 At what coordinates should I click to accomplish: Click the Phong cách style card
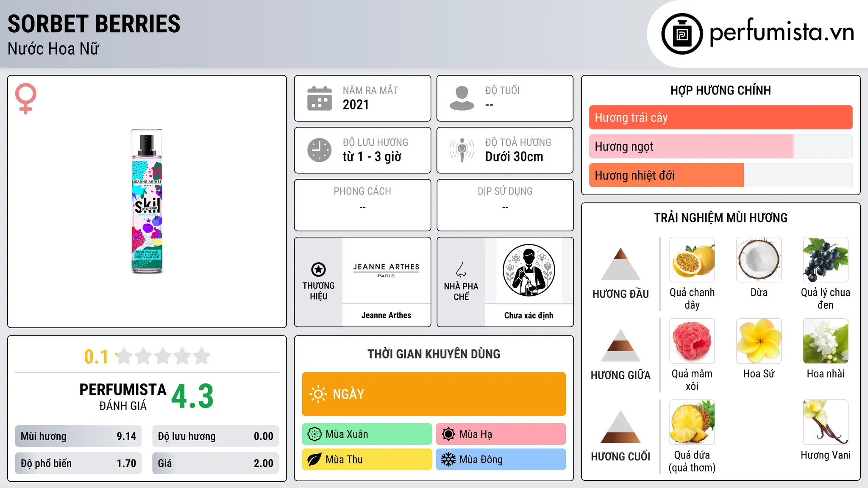(x=362, y=205)
